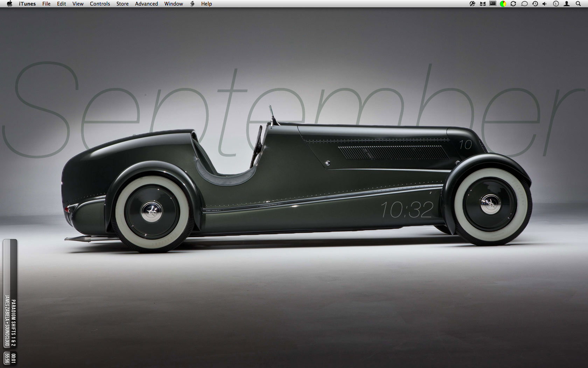Open the Store menu
This screenshot has width=588, height=368.
coord(122,4)
